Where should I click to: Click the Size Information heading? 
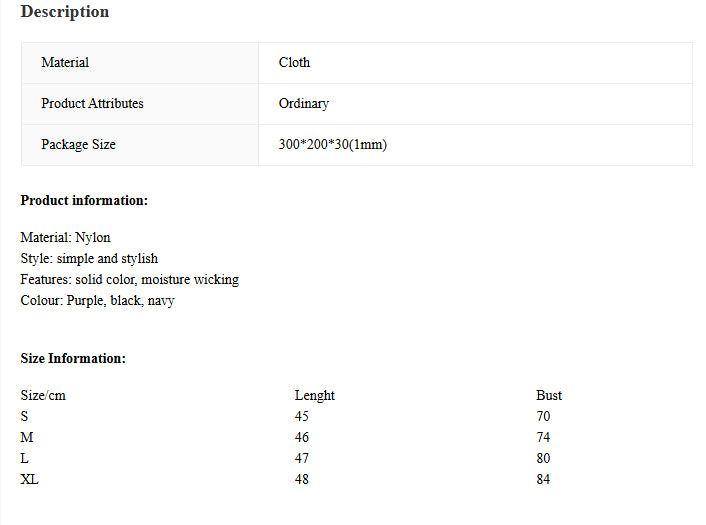[73, 358]
